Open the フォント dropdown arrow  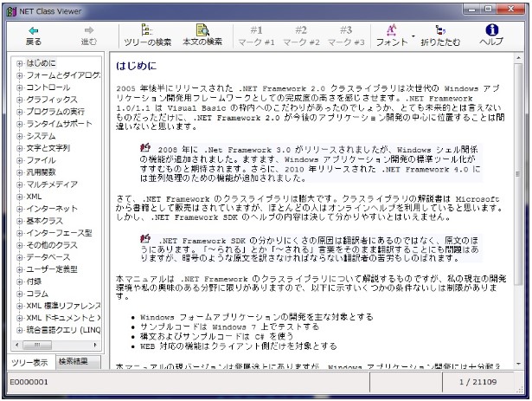coord(413,36)
